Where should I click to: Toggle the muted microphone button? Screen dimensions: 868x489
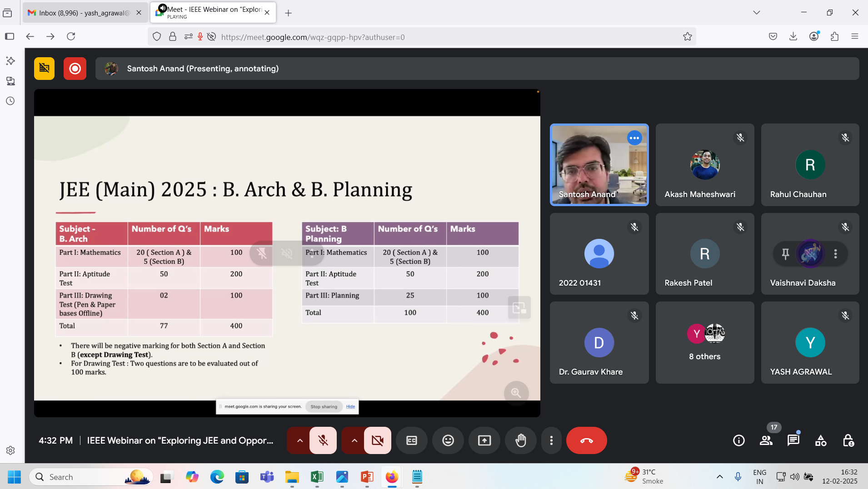tap(323, 440)
